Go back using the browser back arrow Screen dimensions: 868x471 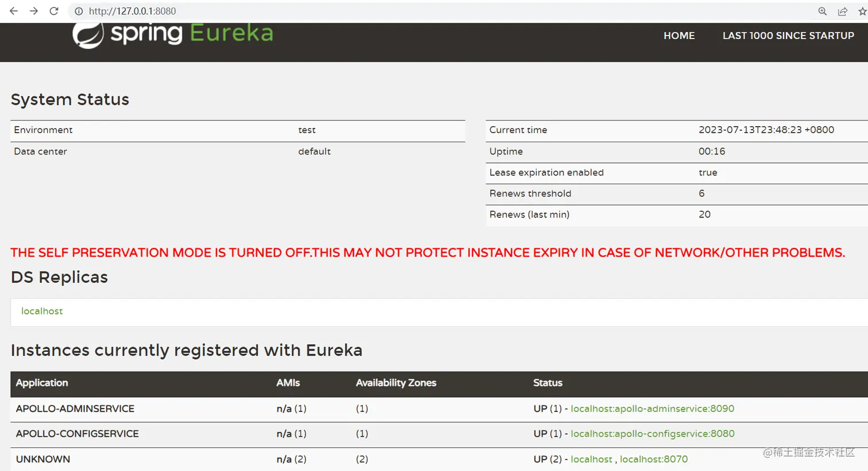click(x=14, y=11)
